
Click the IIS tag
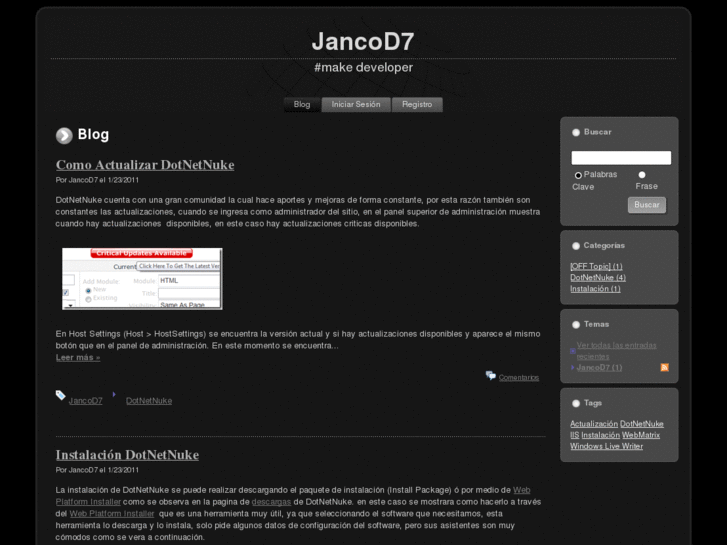[574, 435]
